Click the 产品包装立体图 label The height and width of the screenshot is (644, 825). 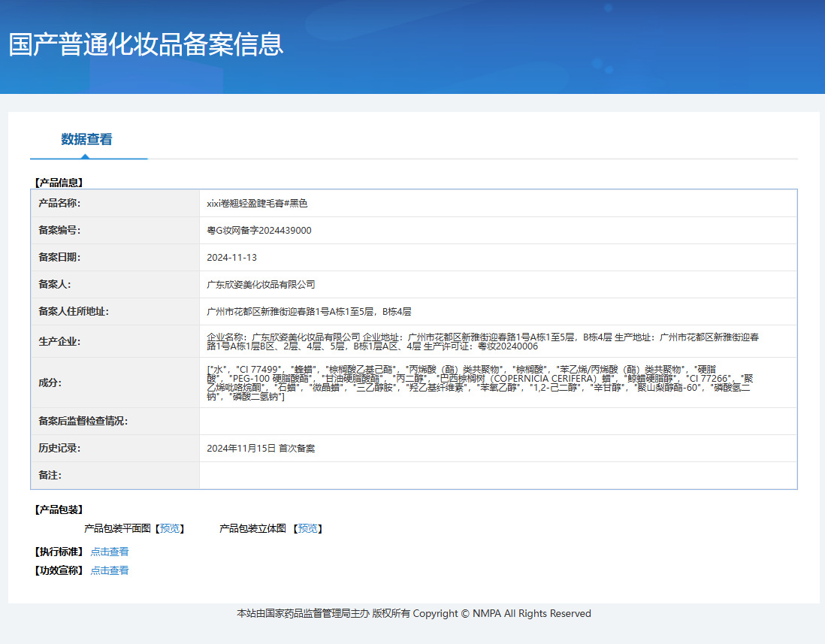click(x=252, y=528)
